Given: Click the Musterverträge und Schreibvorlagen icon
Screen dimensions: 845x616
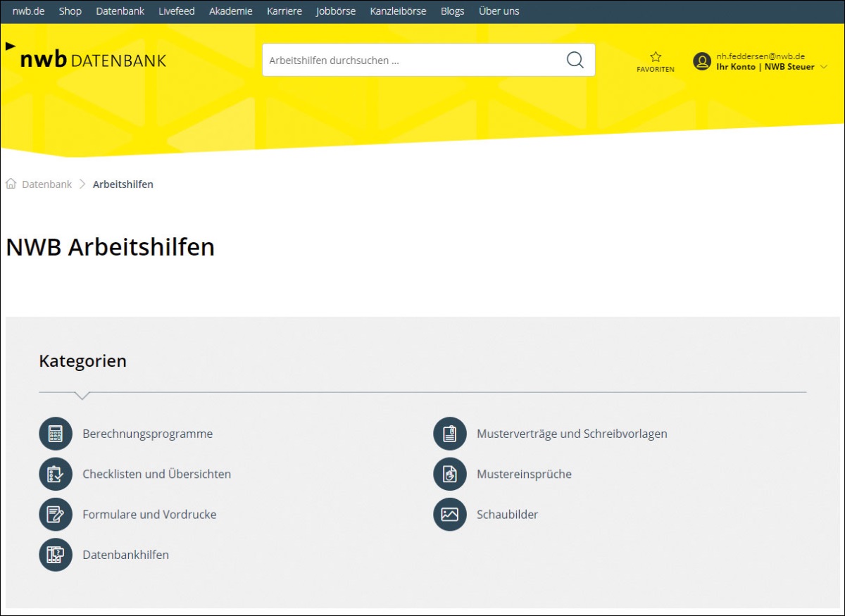Looking at the screenshot, I should pos(450,434).
